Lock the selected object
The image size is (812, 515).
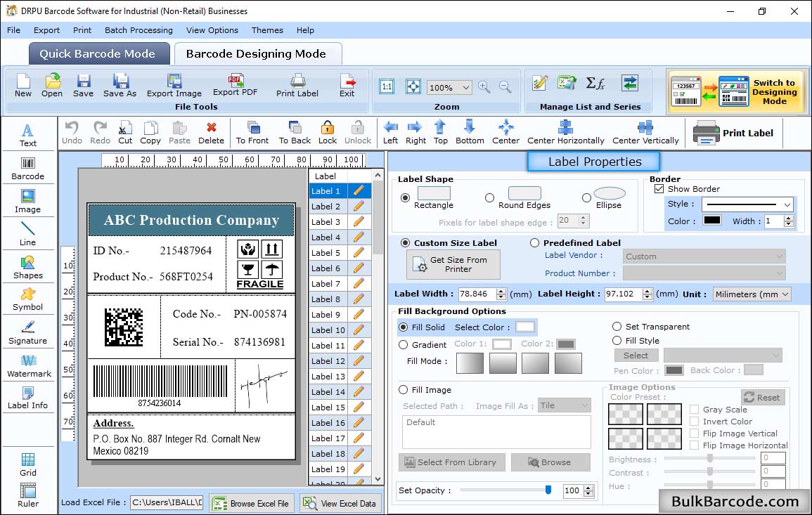328,133
